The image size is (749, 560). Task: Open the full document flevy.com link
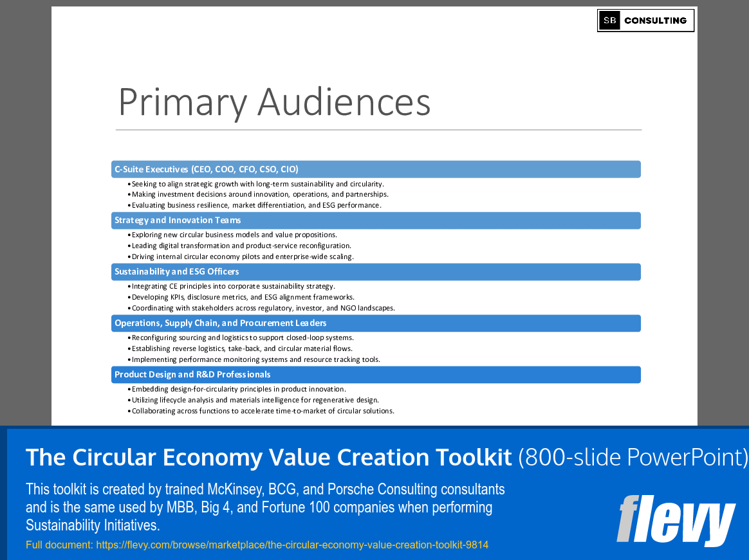292,545
